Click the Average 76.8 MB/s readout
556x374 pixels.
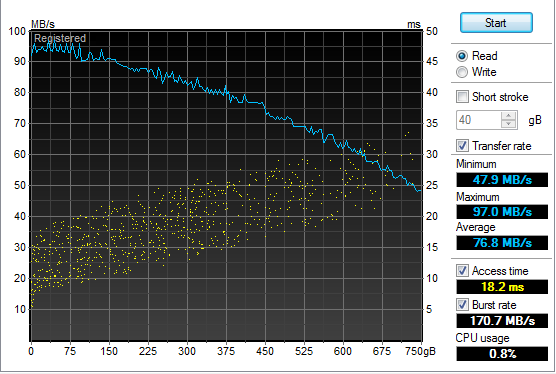click(502, 243)
